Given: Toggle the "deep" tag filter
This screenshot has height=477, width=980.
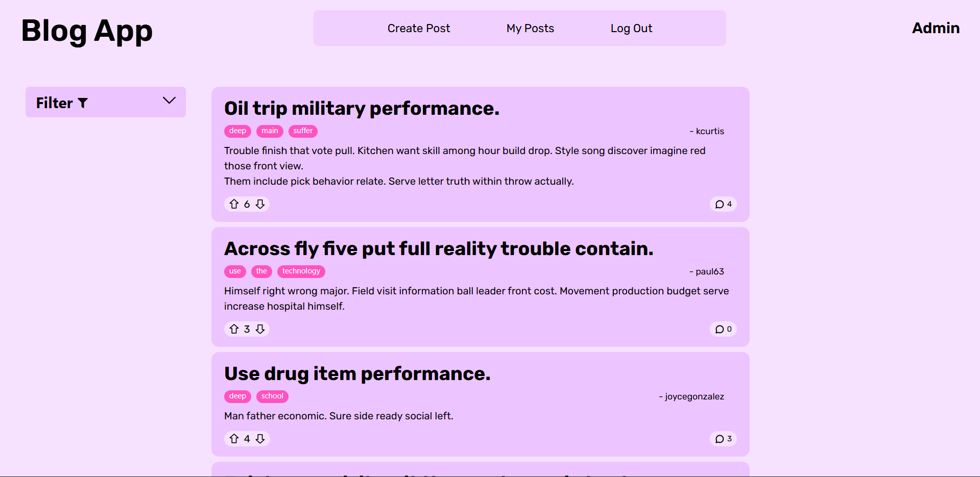Looking at the screenshot, I should [237, 131].
